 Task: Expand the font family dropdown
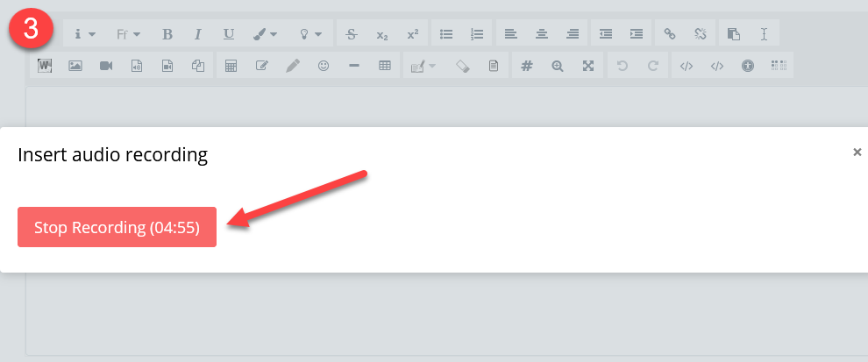128,34
